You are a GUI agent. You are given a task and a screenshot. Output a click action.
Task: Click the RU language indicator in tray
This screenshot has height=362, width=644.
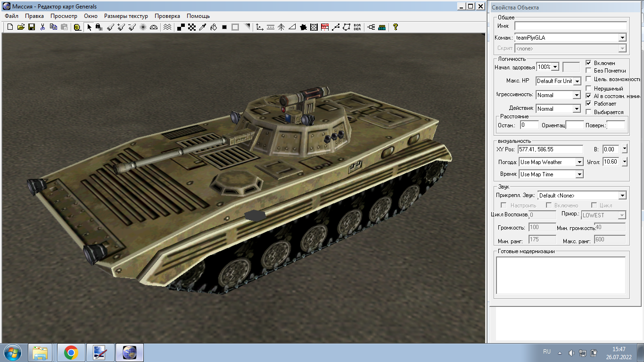tap(547, 352)
